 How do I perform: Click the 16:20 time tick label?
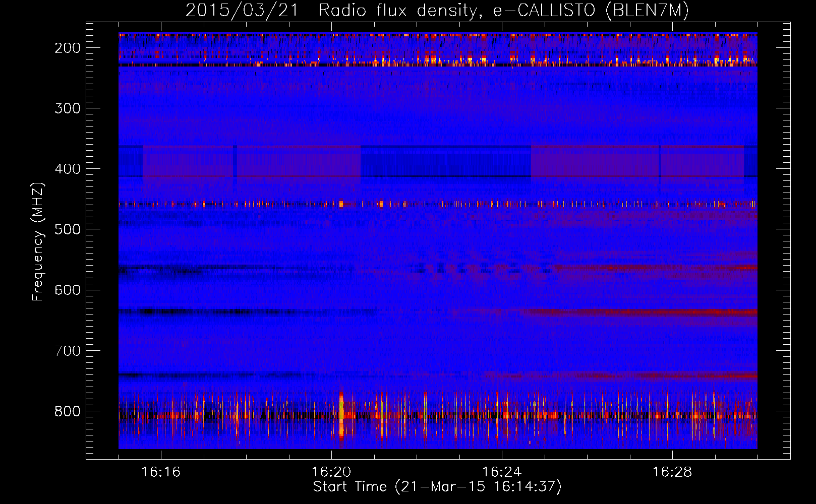(x=331, y=472)
